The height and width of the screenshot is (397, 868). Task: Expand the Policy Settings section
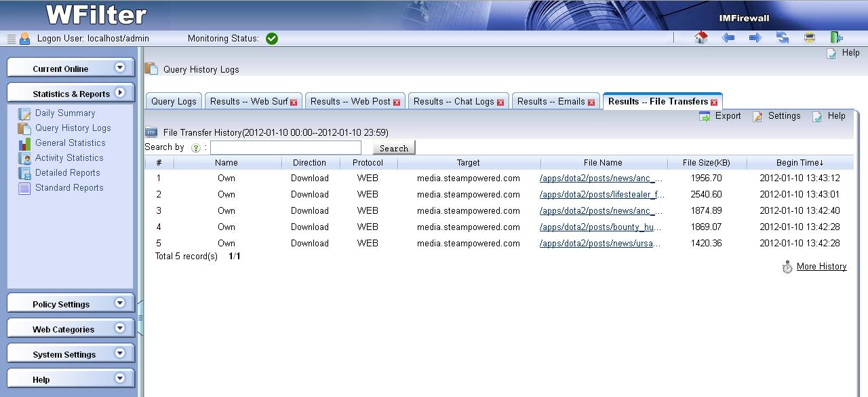click(x=120, y=303)
